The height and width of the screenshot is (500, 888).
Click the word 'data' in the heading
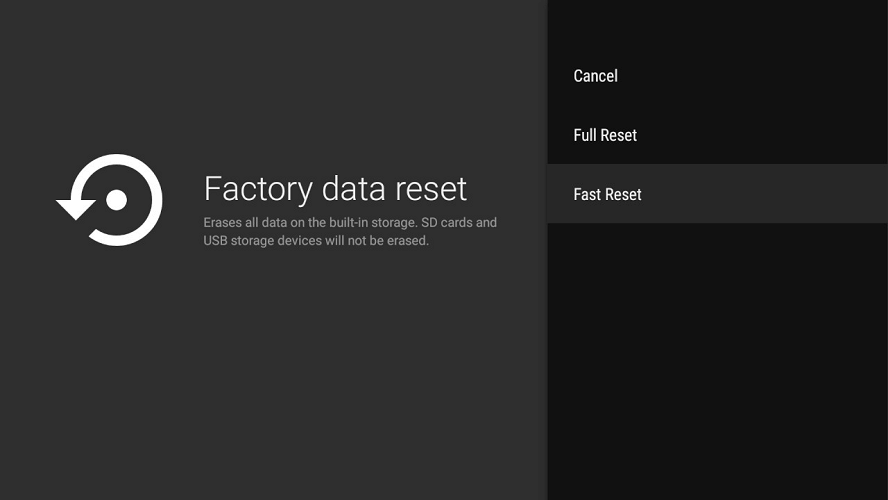tap(354, 189)
